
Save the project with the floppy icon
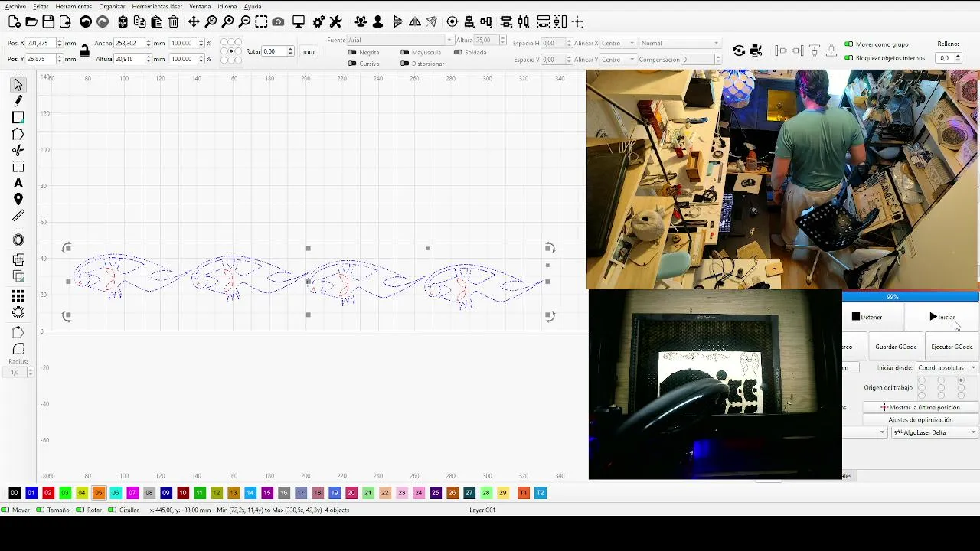pos(48,22)
